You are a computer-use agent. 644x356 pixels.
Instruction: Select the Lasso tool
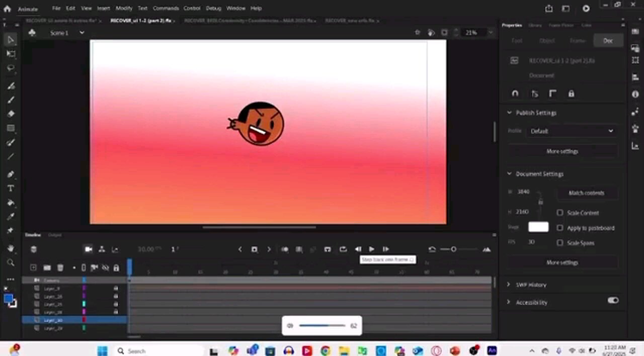pos(11,68)
